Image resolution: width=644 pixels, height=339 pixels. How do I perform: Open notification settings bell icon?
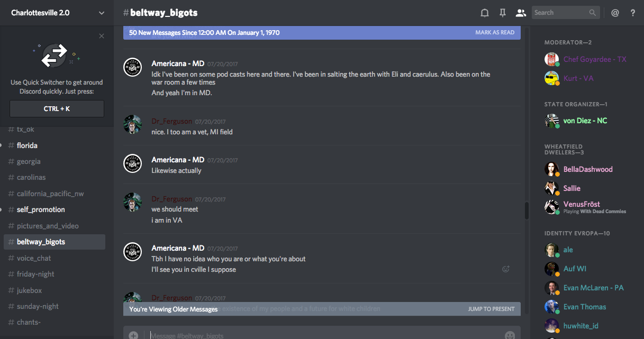(x=484, y=13)
